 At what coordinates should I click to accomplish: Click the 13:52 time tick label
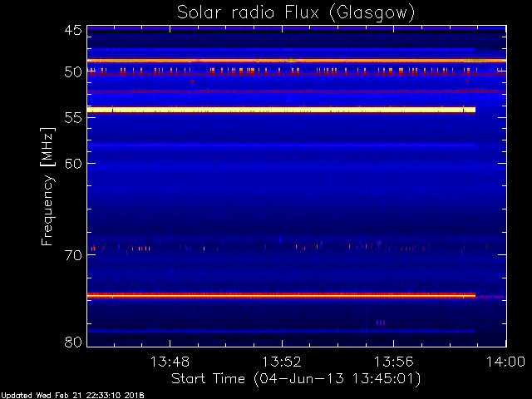282,362
